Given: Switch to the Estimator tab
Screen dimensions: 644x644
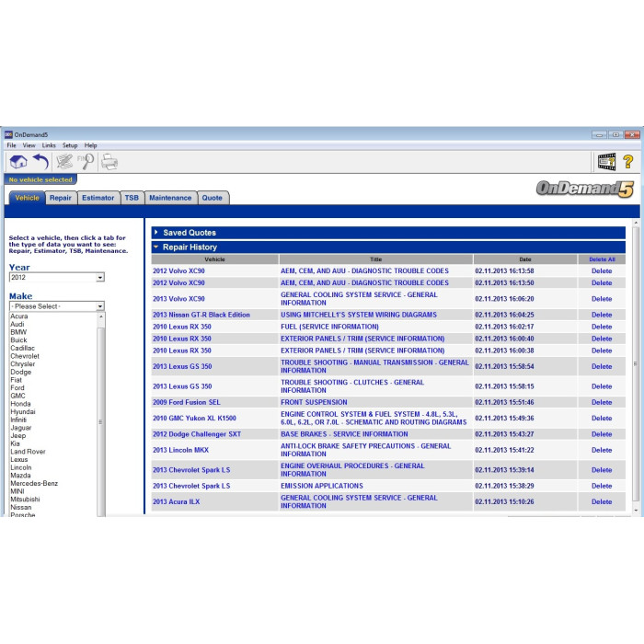Looking at the screenshot, I should point(98,198).
